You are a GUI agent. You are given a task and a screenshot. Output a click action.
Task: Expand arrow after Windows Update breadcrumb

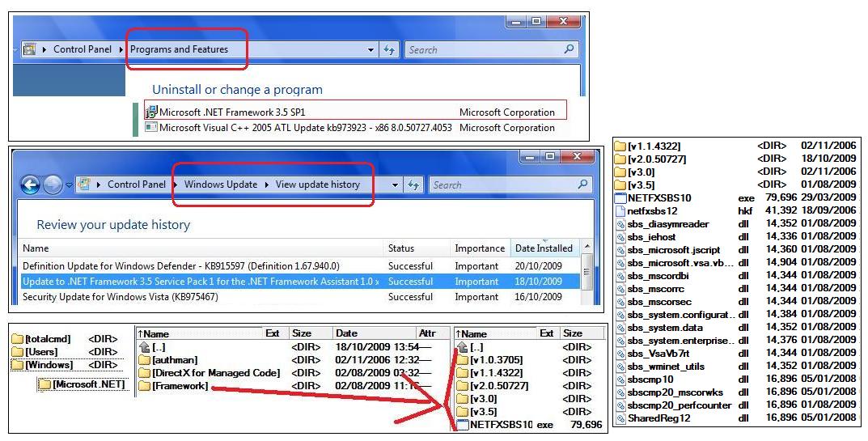pos(266,184)
